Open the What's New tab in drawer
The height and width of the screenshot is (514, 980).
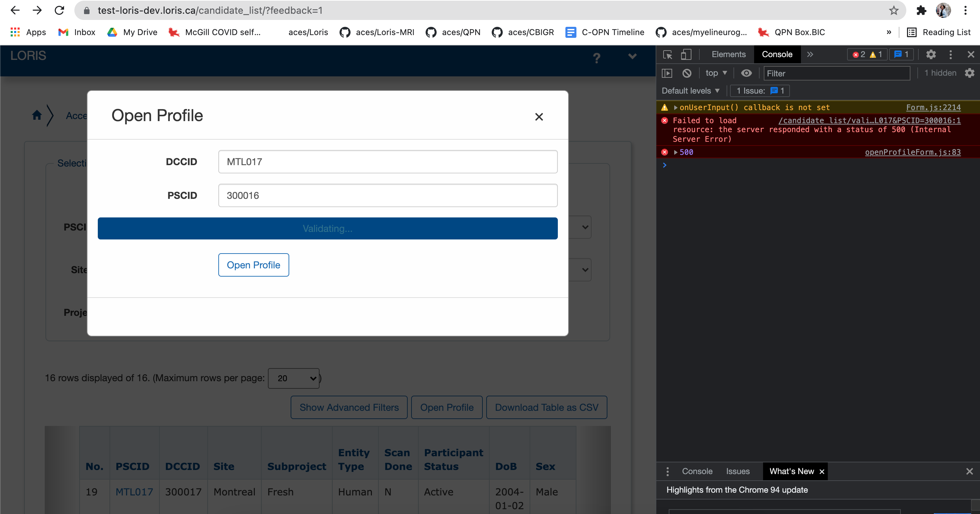791,471
